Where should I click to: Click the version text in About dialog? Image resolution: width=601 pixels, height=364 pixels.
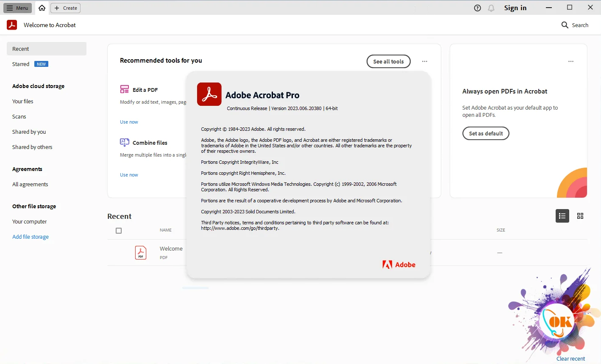coord(282,108)
